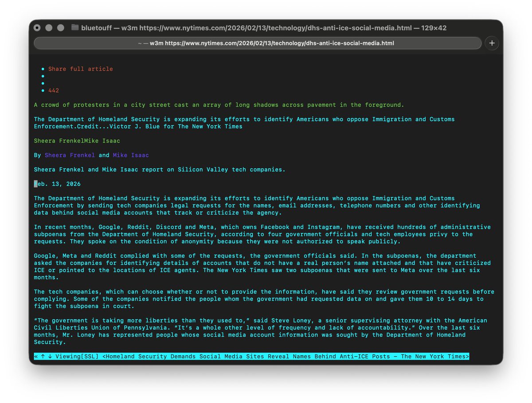
Task: Open the 442 comments link
Action: (54, 90)
